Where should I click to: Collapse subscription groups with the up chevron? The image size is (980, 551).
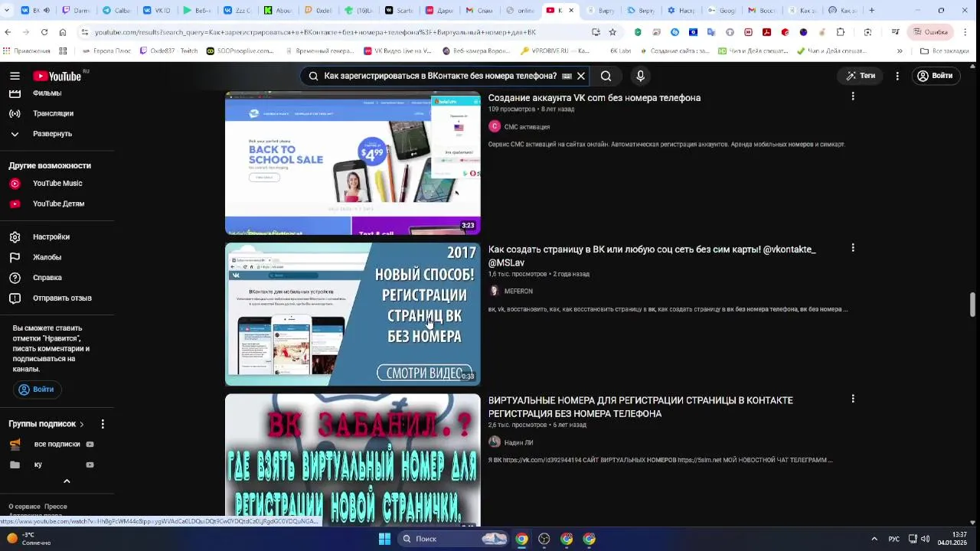[x=67, y=481]
